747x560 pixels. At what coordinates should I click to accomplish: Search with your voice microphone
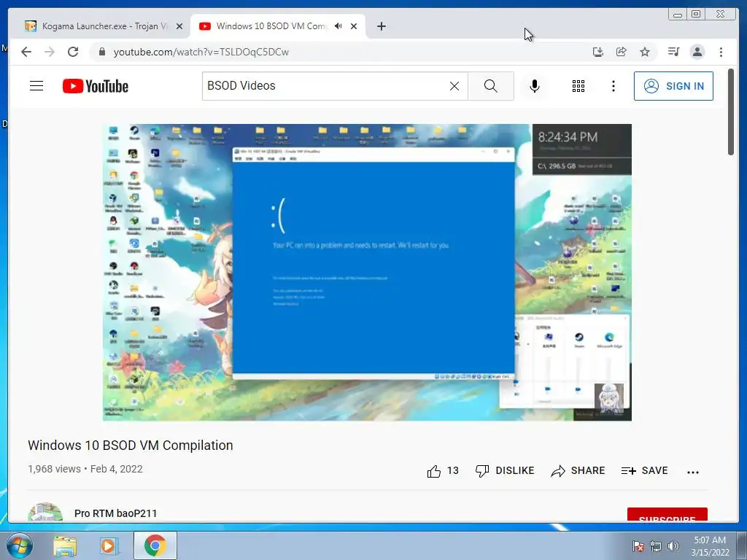coord(535,86)
